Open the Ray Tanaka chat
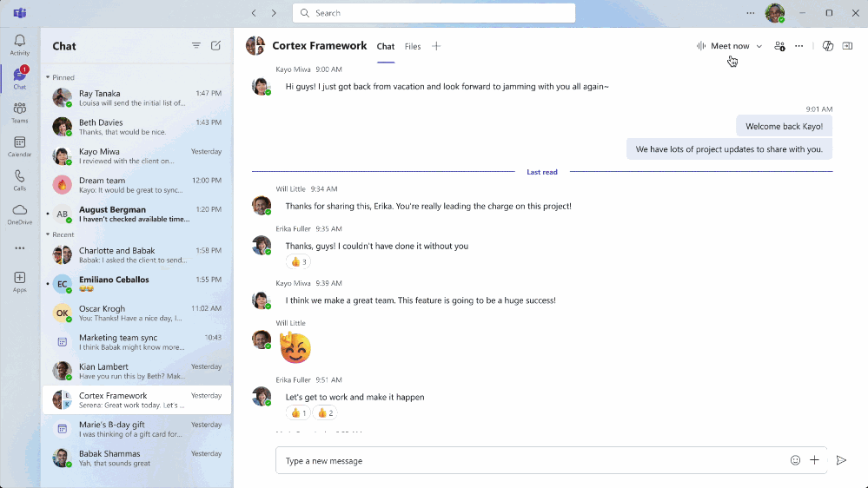The width and height of the screenshot is (868, 488). click(136, 98)
